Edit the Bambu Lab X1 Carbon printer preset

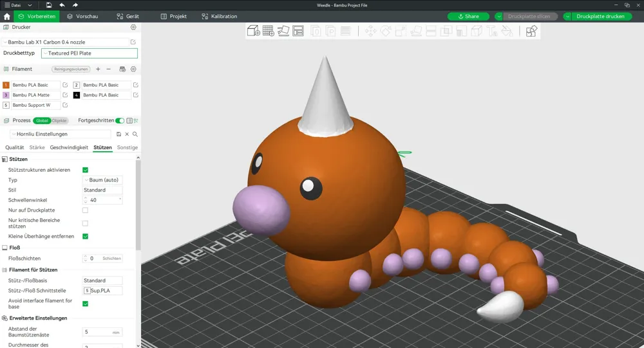coord(133,42)
